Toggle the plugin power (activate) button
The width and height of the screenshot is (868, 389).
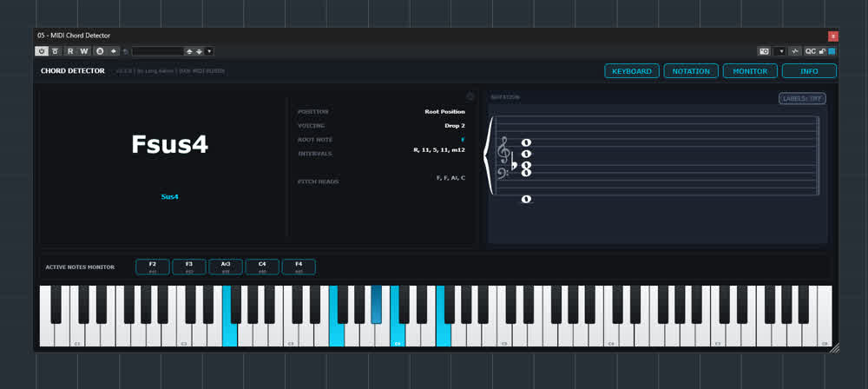pos(42,51)
